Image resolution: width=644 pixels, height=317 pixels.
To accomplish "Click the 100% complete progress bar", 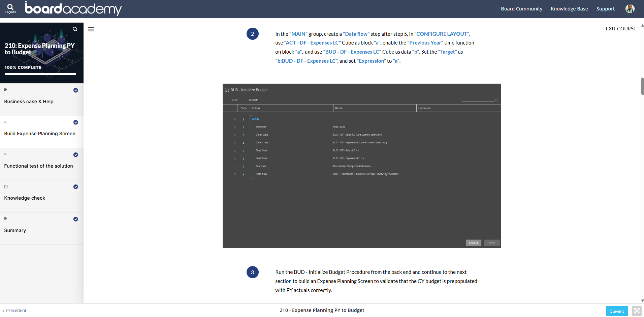I will point(40,74).
